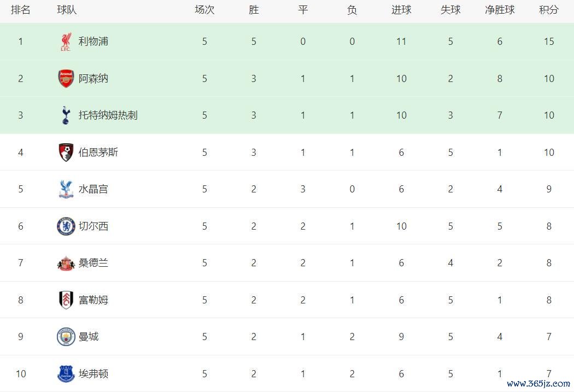The width and height of the screenshot is (574, 392).
Task: Select the 水晶宫 team name
Action: (93, 189)
